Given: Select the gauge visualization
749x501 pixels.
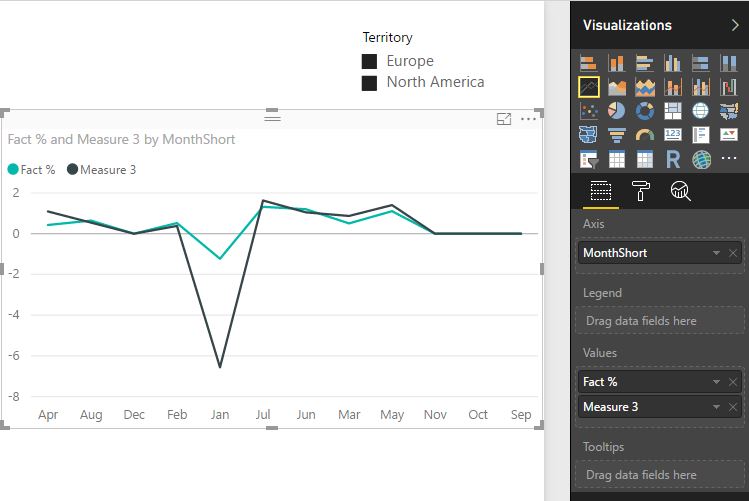Looking at the screenshot, I should click(x=644, y=135).
